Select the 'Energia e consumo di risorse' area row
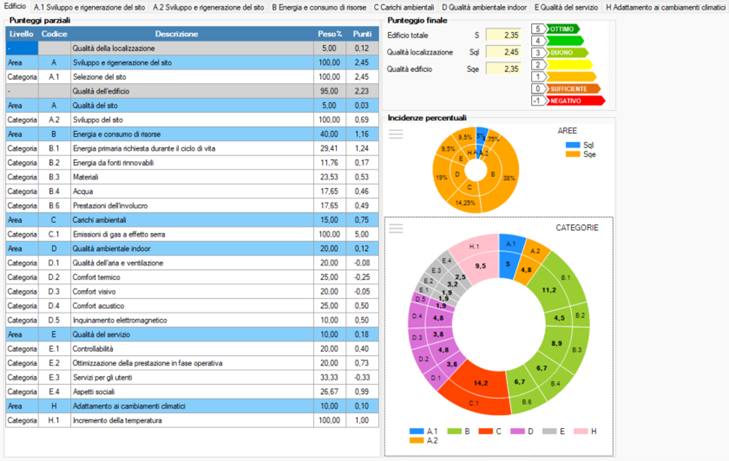Image resolution: width=729 pixels, height=461 pixels. [192, 134]
